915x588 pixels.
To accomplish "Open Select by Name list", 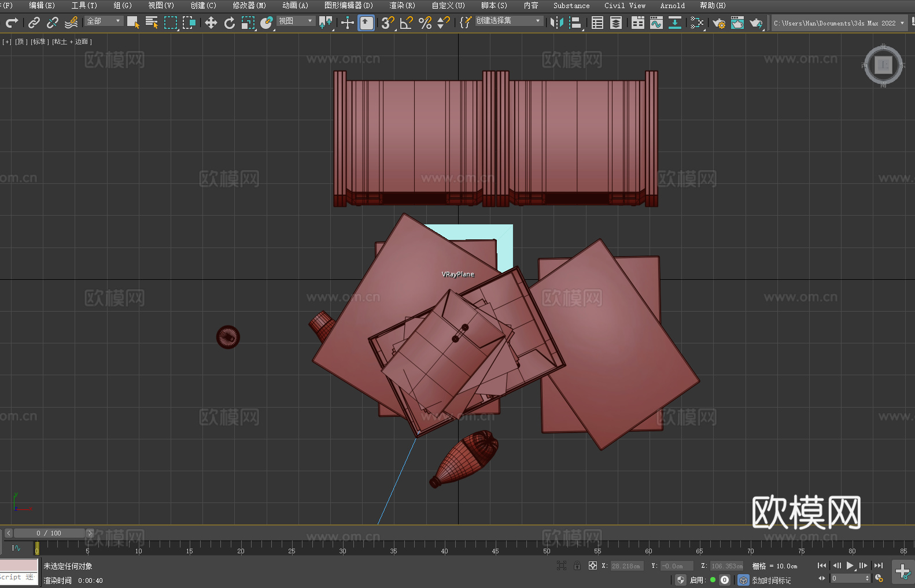I will click(152, 23).
